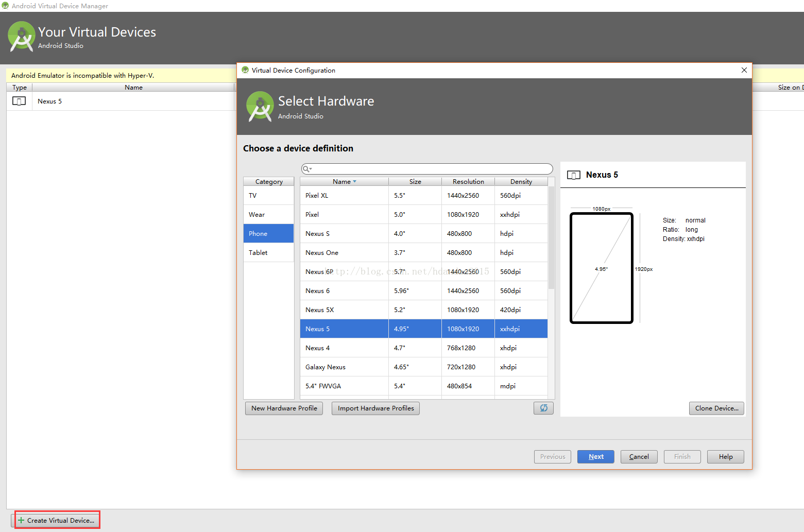Click the Category list header

[268, 181]
